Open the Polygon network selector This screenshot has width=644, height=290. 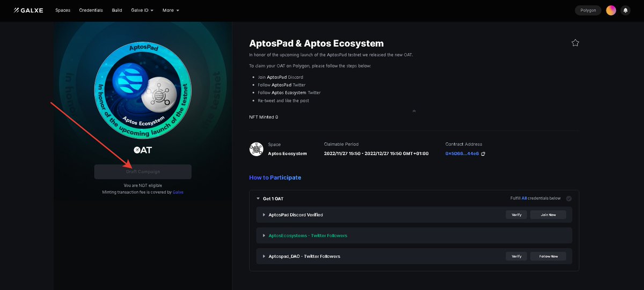pyautogui.click(x=588, y=10)
